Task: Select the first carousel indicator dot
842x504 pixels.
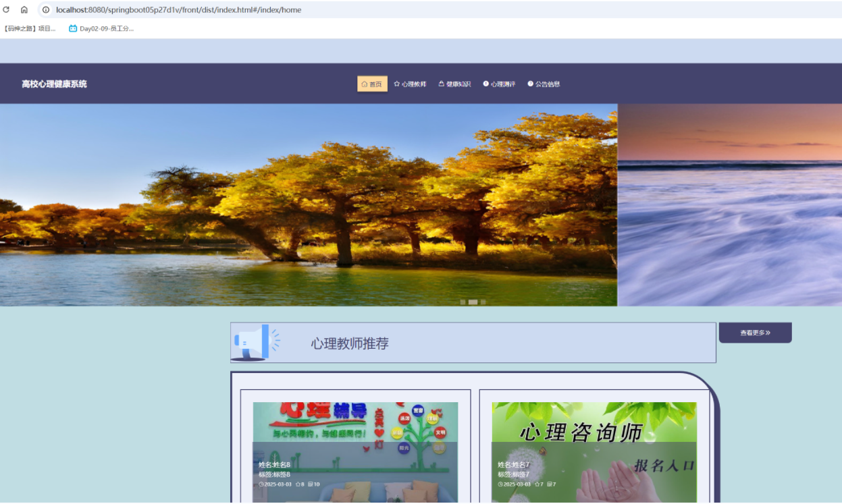Action: tap(463, 302)
